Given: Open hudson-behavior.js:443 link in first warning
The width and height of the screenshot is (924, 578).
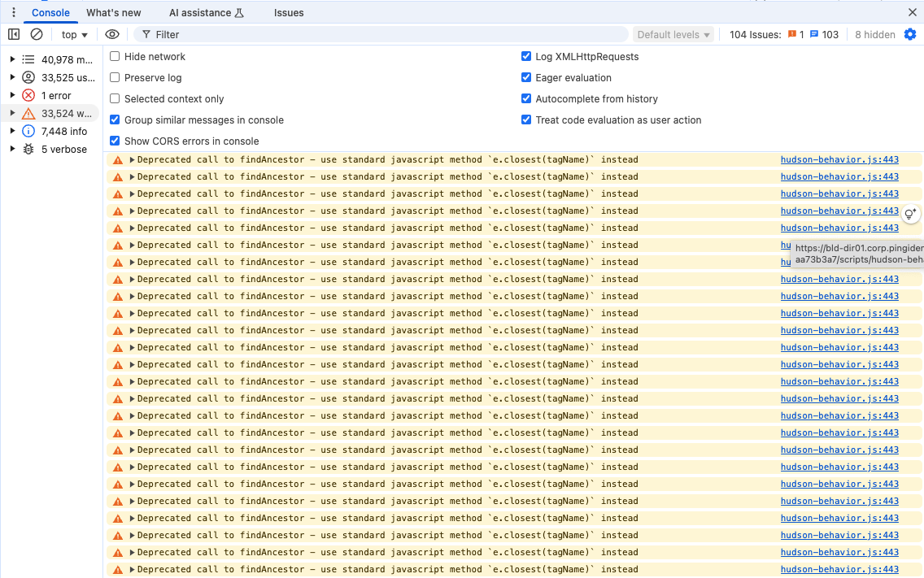Looking at the screenshot, I should tap(839, 159).
